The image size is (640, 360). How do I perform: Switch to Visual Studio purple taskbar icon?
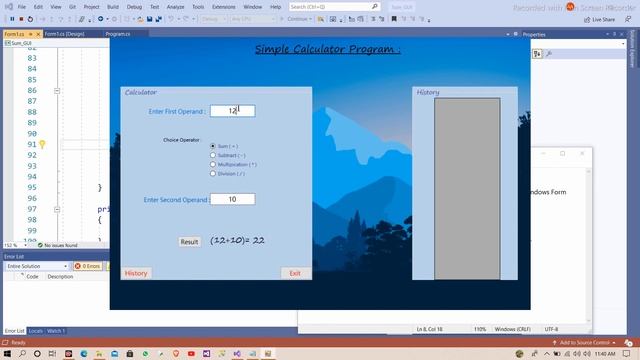(237, 353)
